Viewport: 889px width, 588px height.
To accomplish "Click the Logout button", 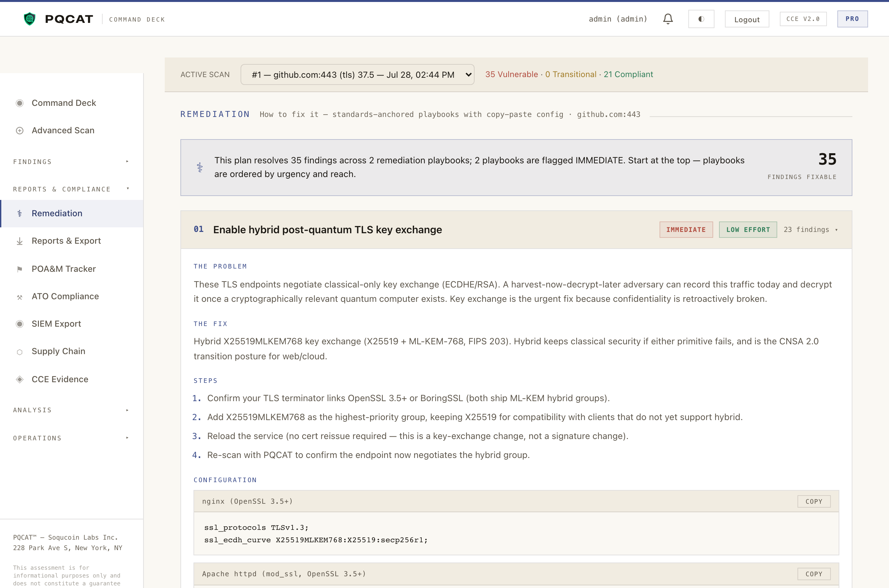I will click(x=746, y=19).
